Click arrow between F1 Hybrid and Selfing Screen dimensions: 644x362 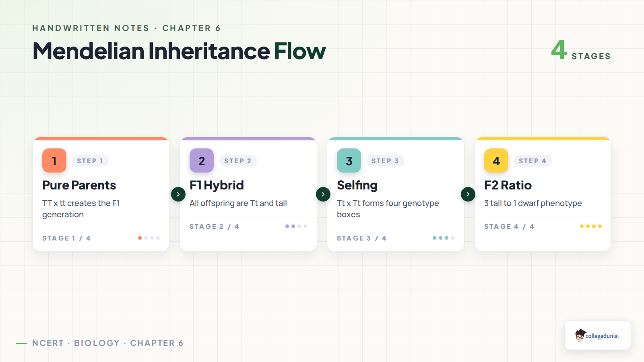click(323, 194)
